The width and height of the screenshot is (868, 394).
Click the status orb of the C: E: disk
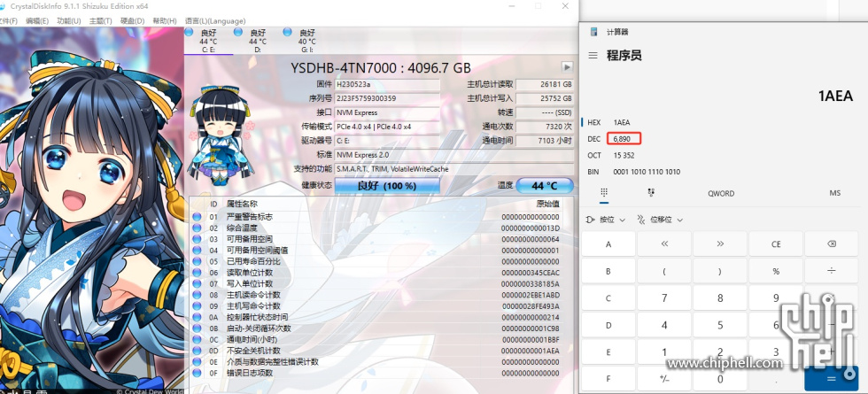pos(189,32)
